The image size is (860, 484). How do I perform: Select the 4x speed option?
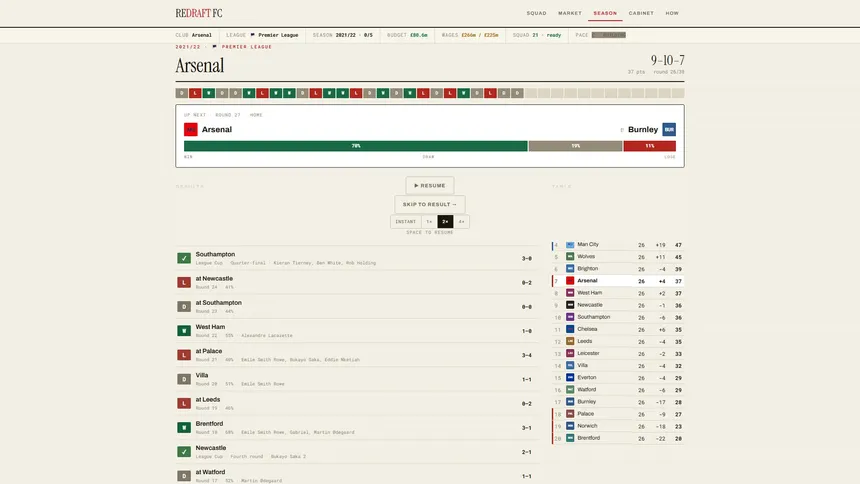(x=461, y=222)
